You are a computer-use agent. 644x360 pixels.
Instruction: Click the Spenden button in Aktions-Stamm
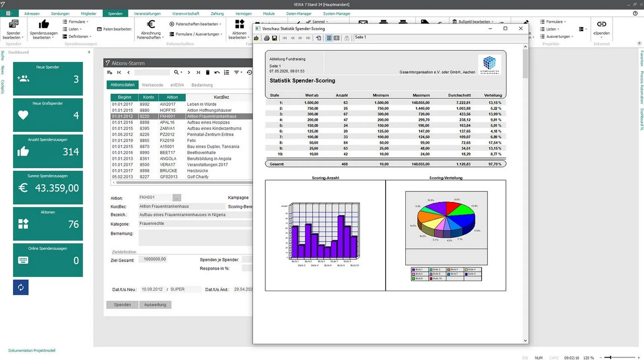point(122,305)
